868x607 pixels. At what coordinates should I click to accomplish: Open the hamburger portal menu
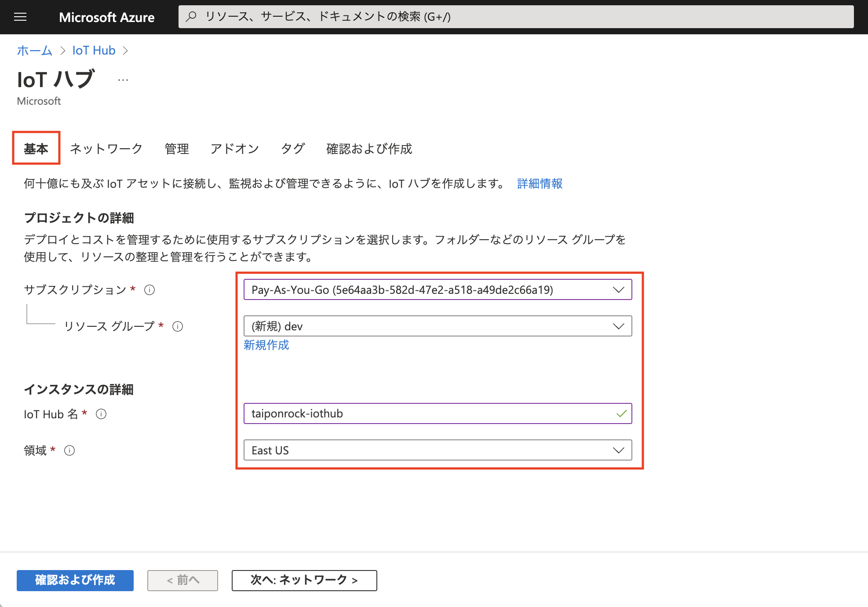pos(20,17)
